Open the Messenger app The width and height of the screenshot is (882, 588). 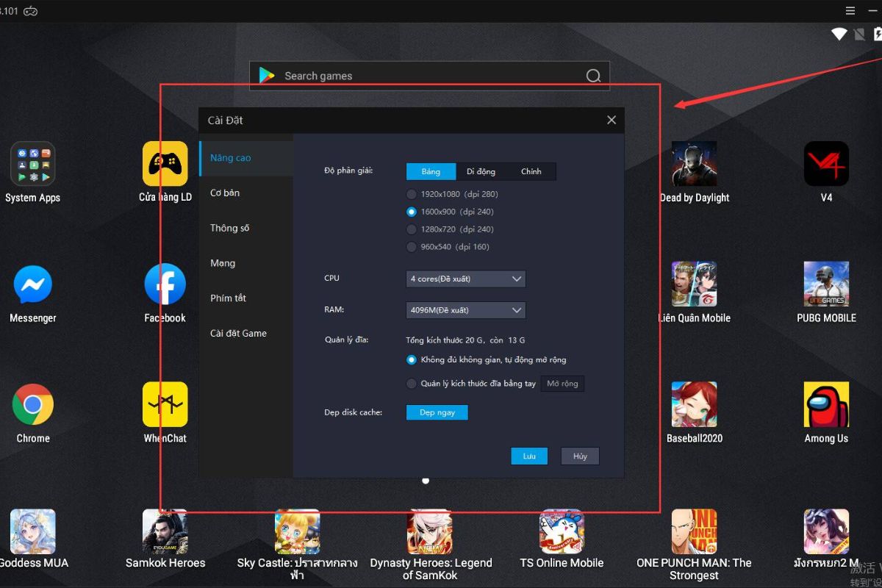tap(33, 284)
